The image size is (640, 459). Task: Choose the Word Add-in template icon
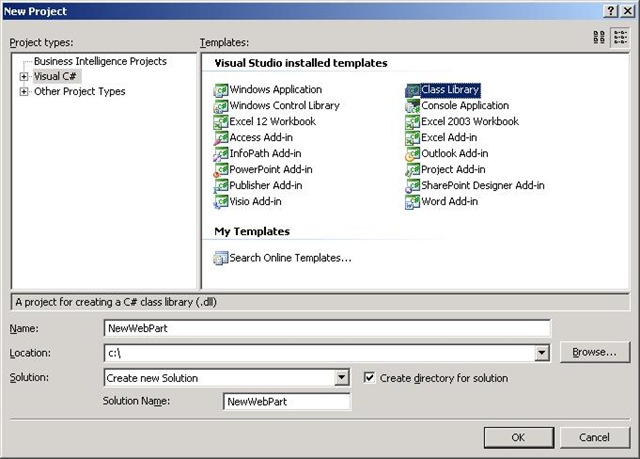(x=413, y=202)
